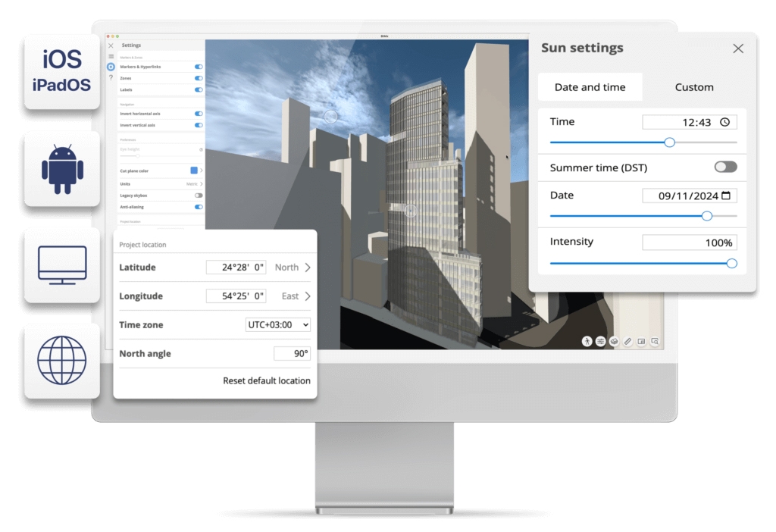Screen dimensions: 776x532
Task: Click the Intensity slider handle
Action: click(x=732, y=263)
